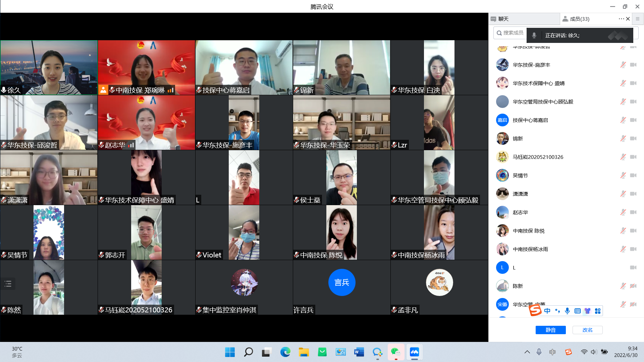Toggle camera icon for 锦新
This screenshot has height=362, width=644.
[x=633, y=138]
